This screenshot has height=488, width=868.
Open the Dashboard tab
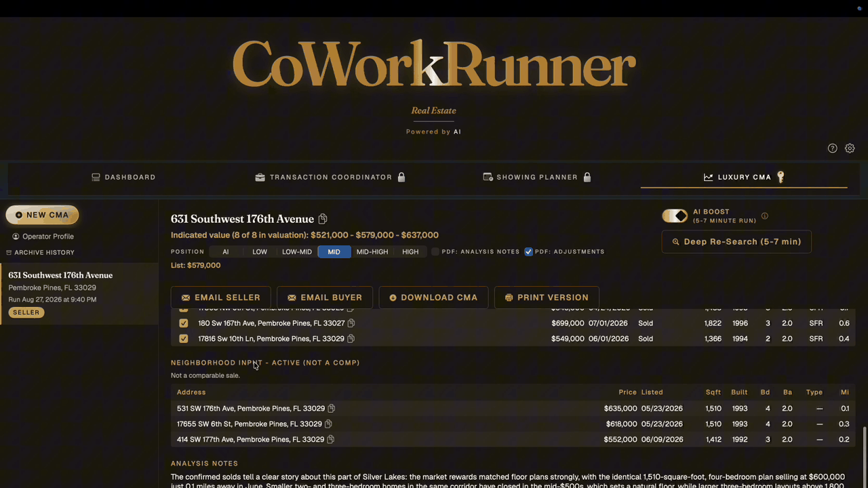click(123, 177)
